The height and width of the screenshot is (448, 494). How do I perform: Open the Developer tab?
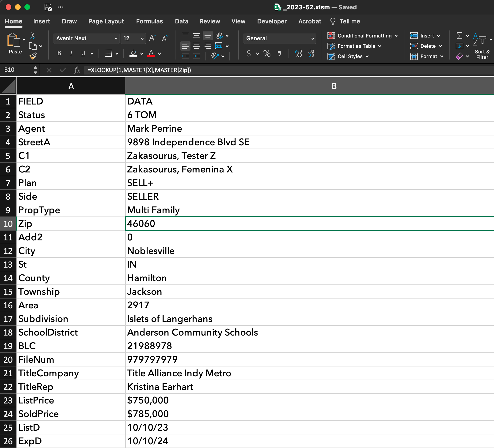pos(271,21)
